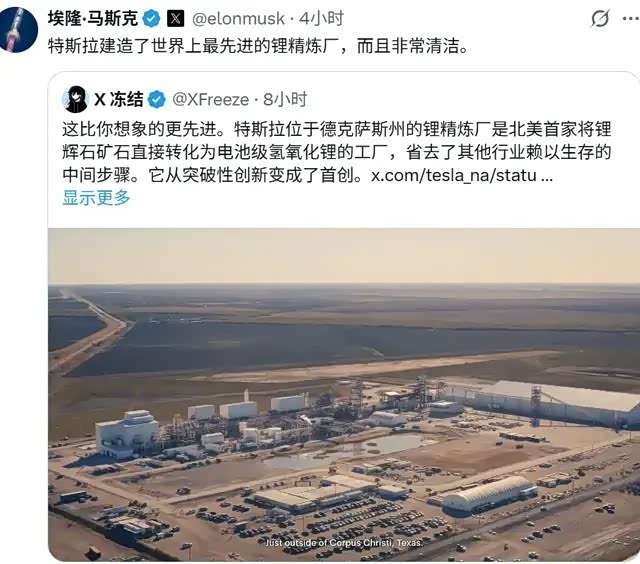Open the 8小时 quoted post timestamp
The width and height of the screenshot is (640, 564).
[x=285, y=100]
